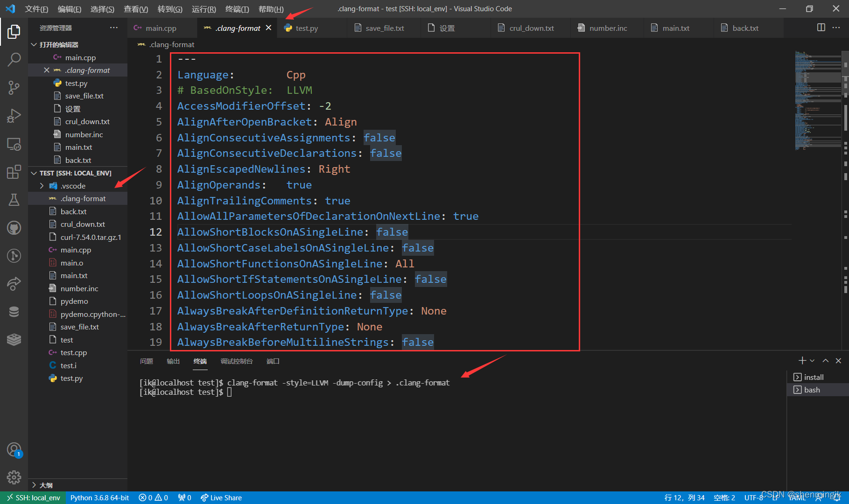Open the Live Share view icon
This screenshot has width=849, height=504.
14,284
